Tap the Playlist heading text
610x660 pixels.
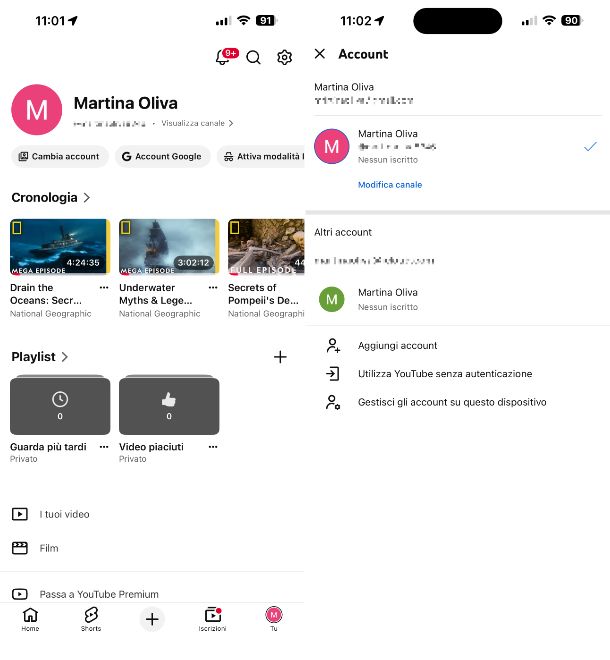coord(33,357)
